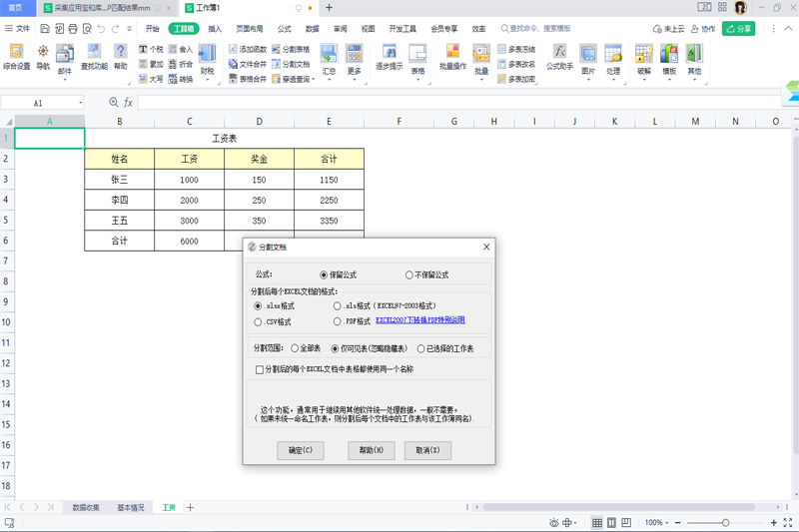Choose the .CSV格式 radio button
Viewport: 799px width, 532px height.
(259, 321)
